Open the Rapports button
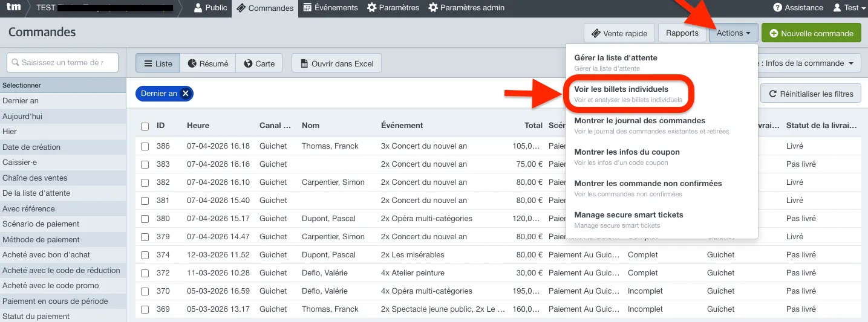Screen dimensions: 868x322 tap(682, 33)
